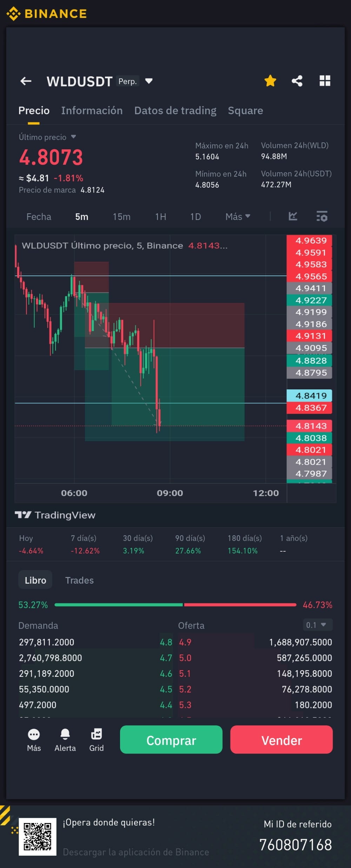The image size is (351, 868).
Task: Select the Libro order book tab
Action: (x=35, y=580)
